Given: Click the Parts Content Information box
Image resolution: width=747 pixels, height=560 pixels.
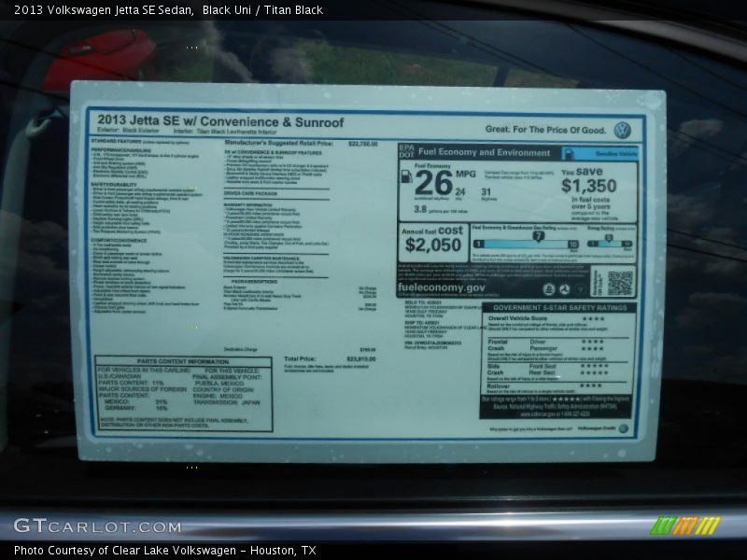Looking at the screenshot, I should (183, 394).
